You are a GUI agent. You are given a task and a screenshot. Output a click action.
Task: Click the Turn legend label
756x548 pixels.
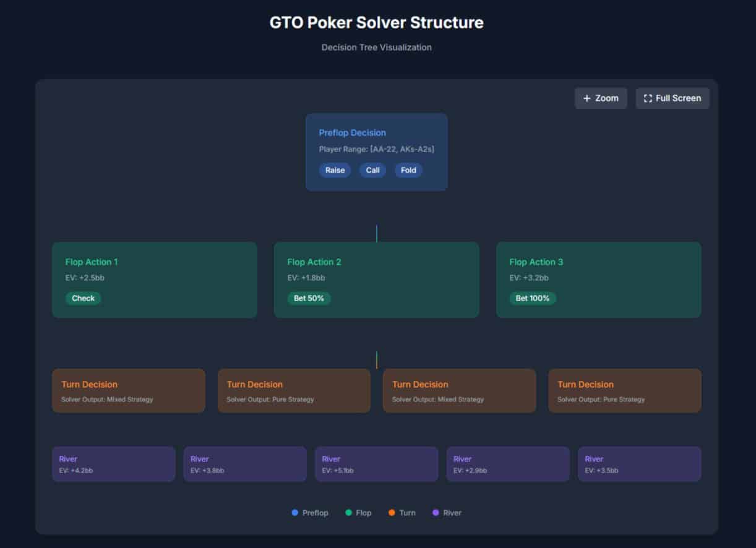[407, 513]
